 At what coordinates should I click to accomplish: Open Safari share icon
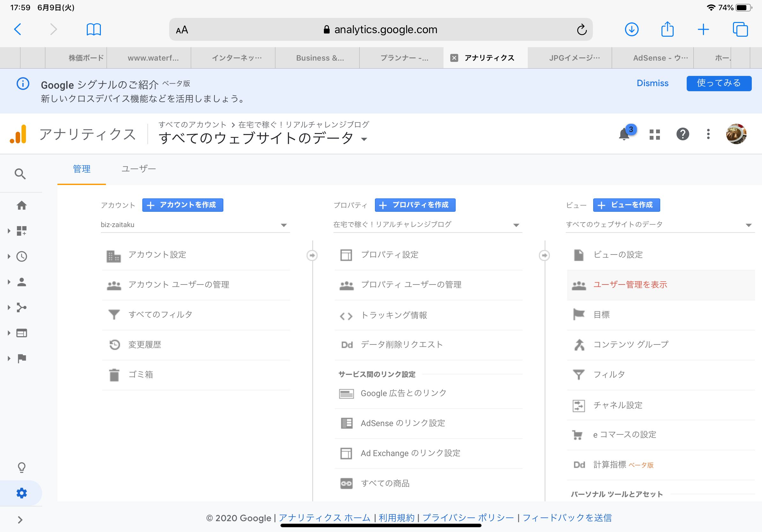668,29
